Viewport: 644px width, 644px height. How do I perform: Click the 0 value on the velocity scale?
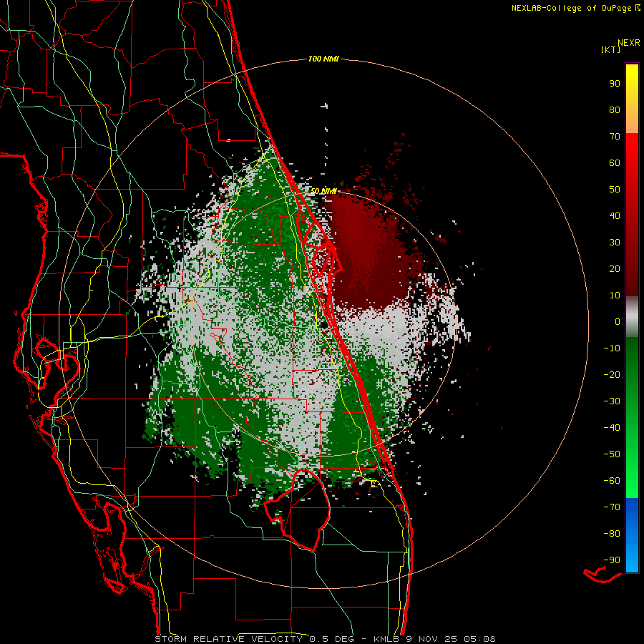coord(618,321)
